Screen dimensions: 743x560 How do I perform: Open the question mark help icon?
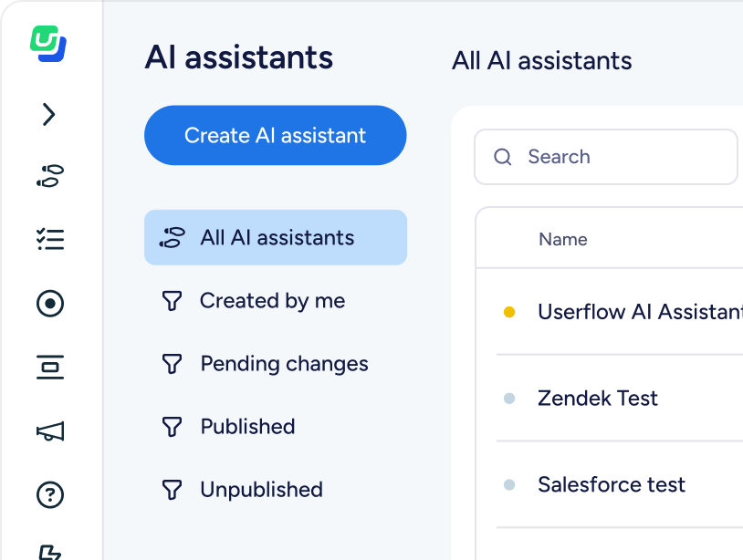tap(50, 494)
